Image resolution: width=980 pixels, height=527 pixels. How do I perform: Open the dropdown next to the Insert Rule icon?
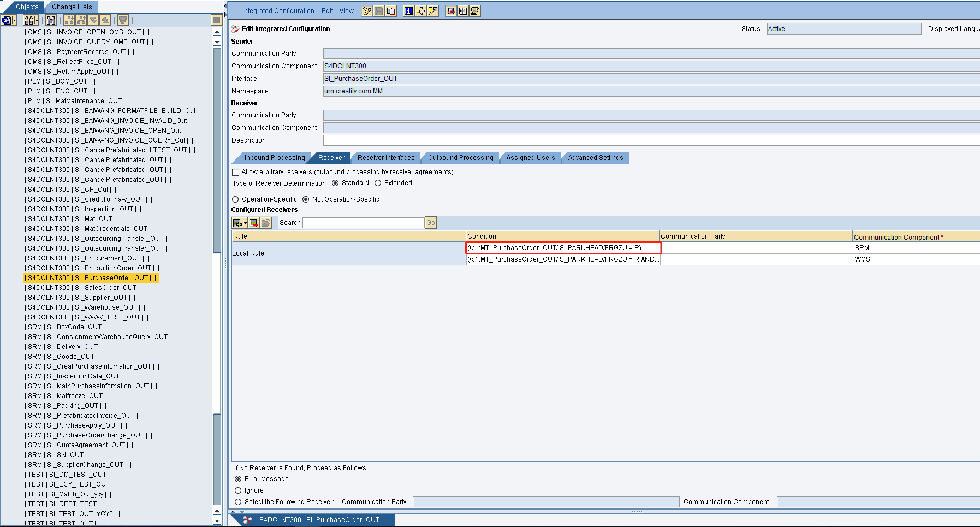(x=245, y=223)
